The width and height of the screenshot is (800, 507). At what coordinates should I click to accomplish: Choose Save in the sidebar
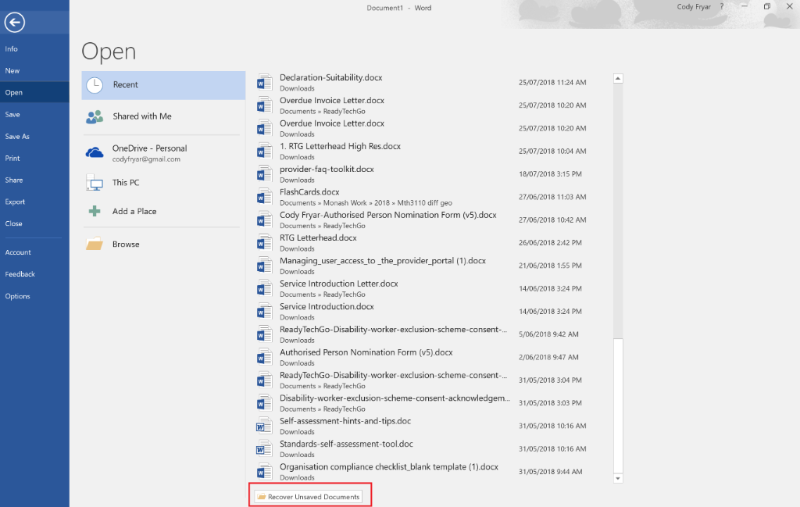tap(34, 115)
